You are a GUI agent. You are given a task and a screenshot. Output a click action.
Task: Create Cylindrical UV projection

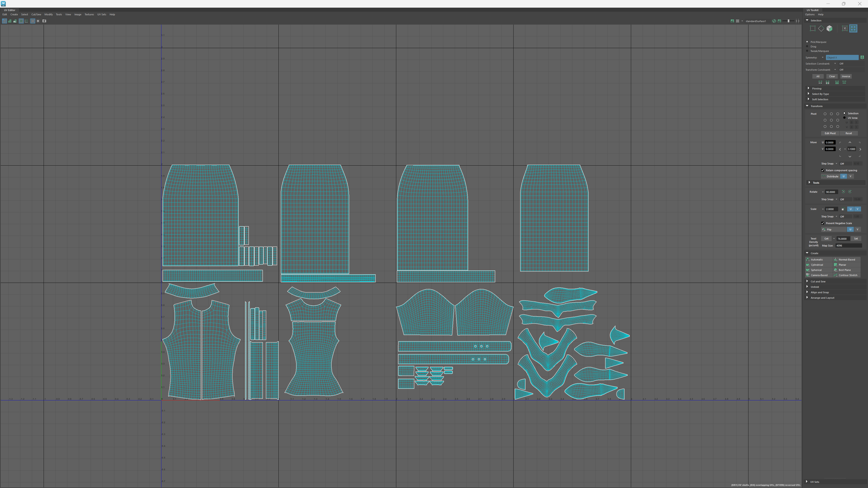coord(819,265)
